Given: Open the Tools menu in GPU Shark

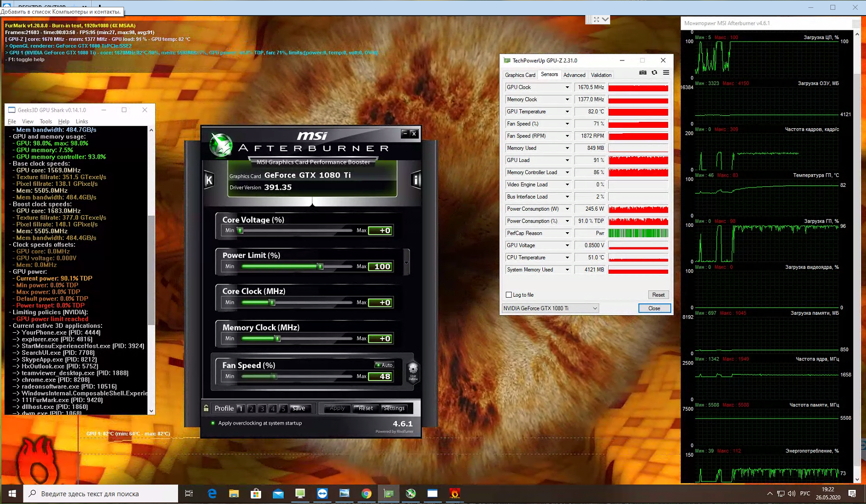Looking at the screenshot, I should click(46, 121).
